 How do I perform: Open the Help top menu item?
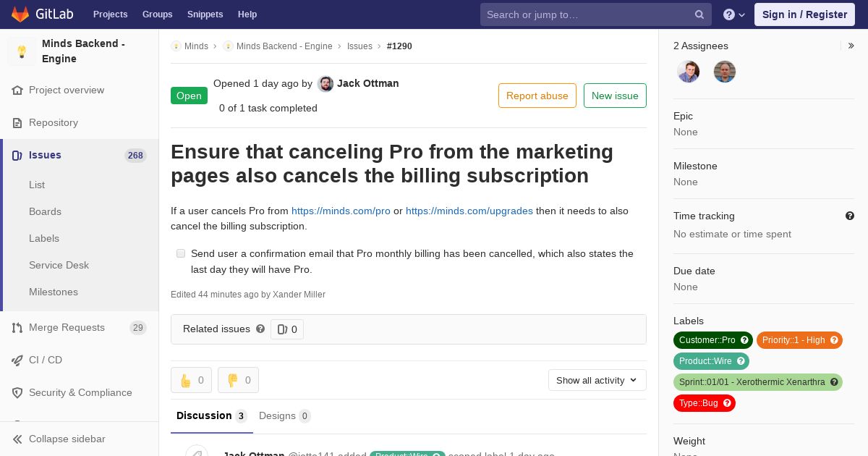tap(247, 14)
